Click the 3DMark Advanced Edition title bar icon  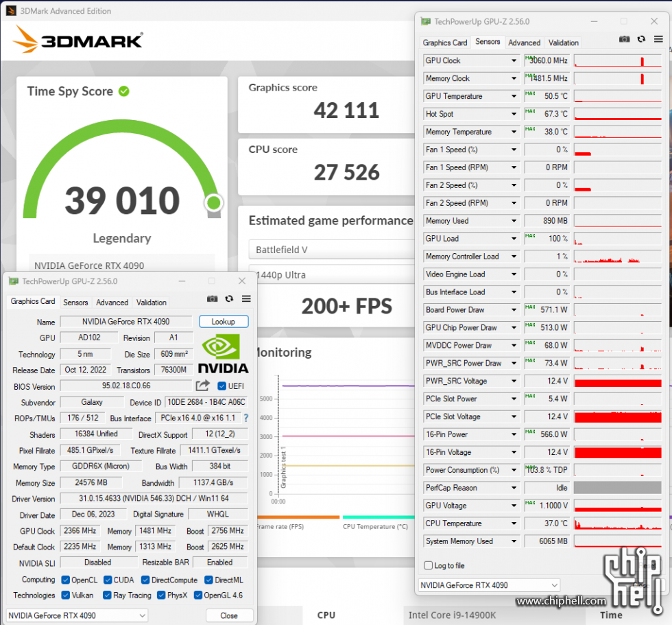(x=11, y=11)
